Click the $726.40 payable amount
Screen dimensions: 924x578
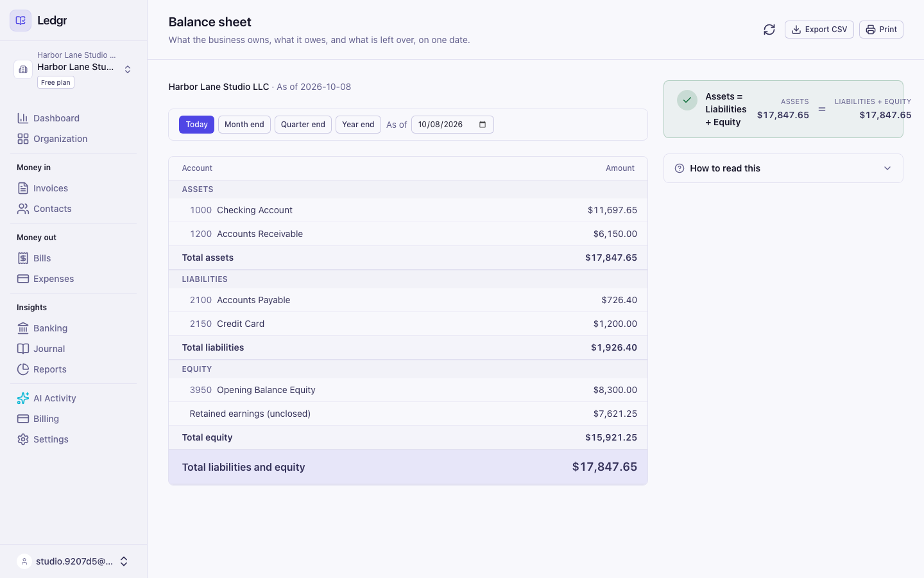(619, 300)
